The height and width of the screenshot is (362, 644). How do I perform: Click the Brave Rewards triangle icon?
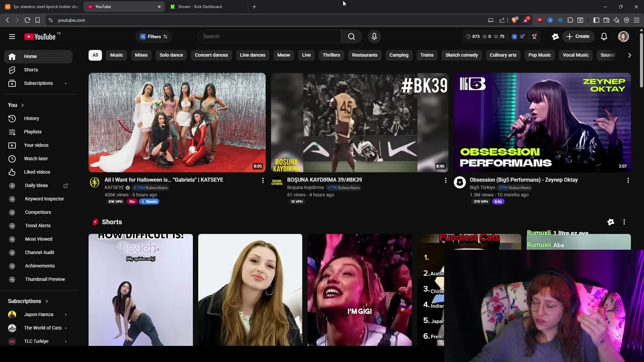(526, 20)
